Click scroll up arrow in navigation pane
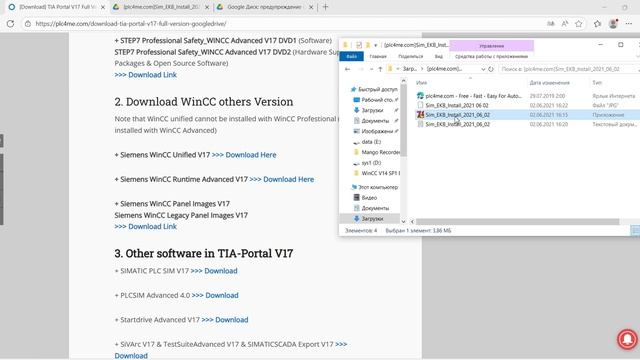The image size is (640, 360). tap(403, 81)
